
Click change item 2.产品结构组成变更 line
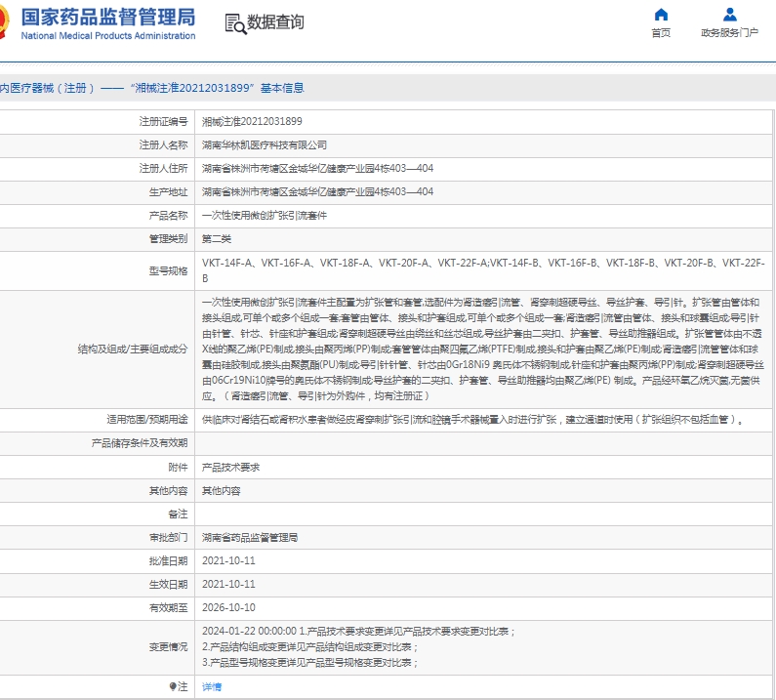click(309, 647)
